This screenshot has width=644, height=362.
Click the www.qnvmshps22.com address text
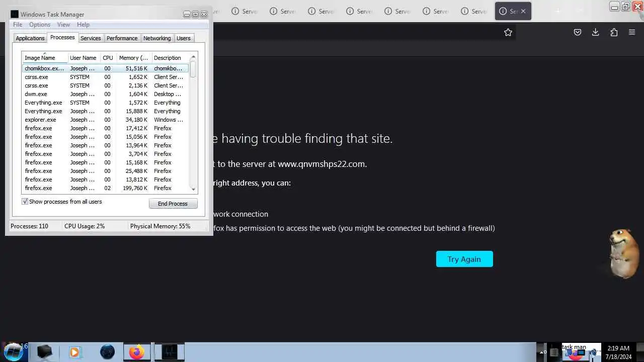[321, 164]
